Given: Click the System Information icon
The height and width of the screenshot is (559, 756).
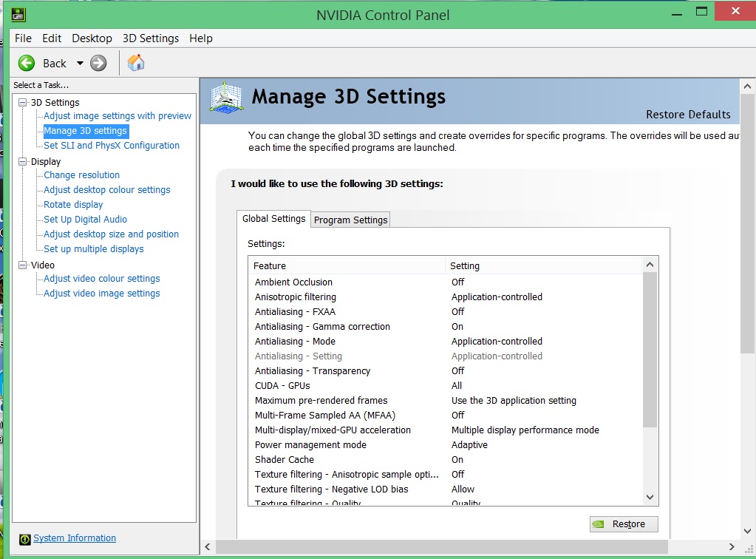Looking at the screenshot, I should (x=24, y=539).
